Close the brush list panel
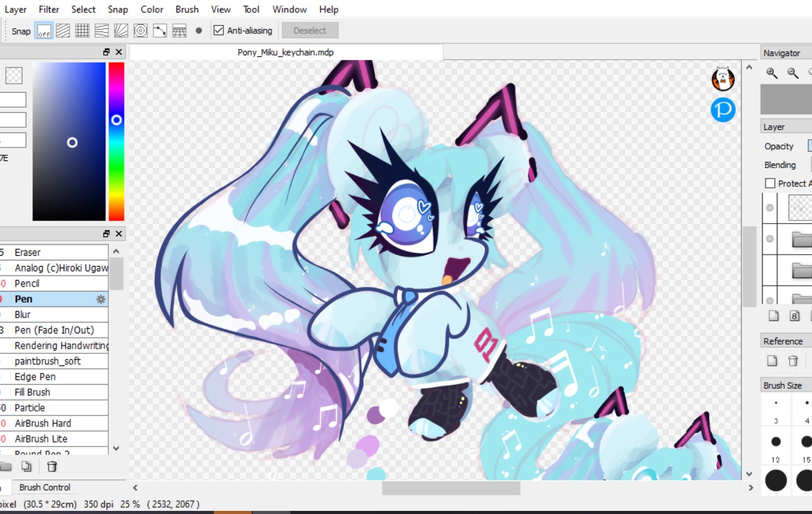This screenshot has height=514, width=812. point(119,233)
